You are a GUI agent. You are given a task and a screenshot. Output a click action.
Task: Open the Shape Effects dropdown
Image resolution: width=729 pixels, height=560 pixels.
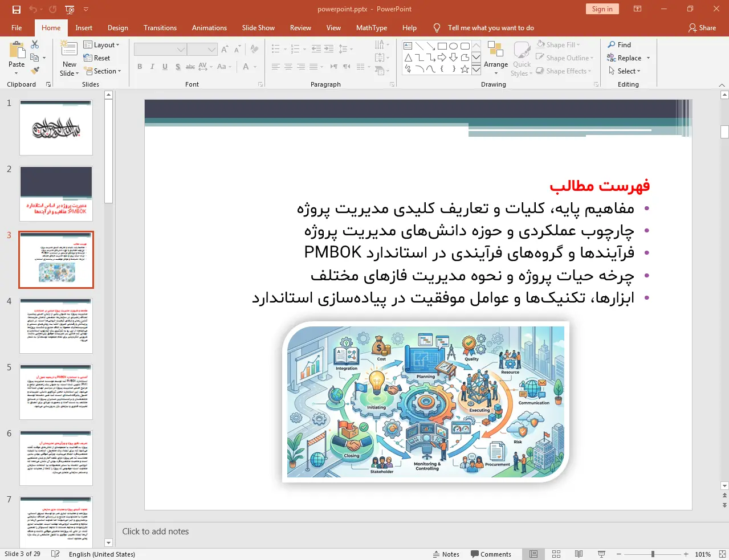click(564, 71)
